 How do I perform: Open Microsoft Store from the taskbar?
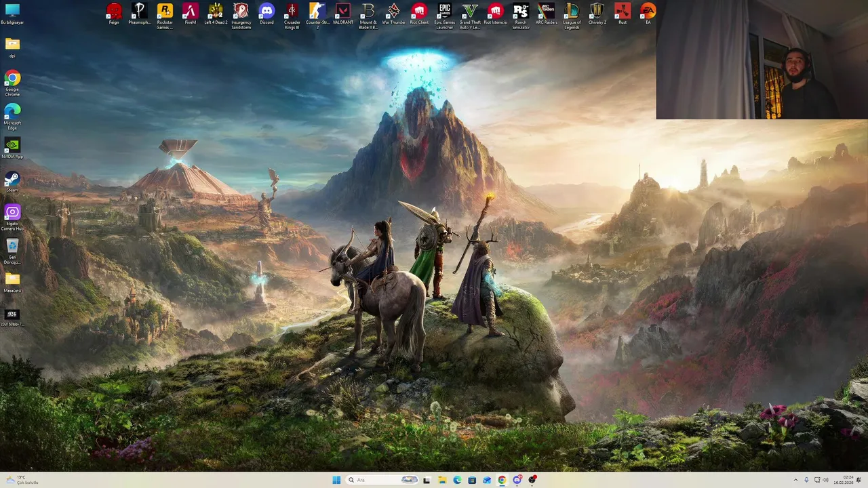coord(472,480)
